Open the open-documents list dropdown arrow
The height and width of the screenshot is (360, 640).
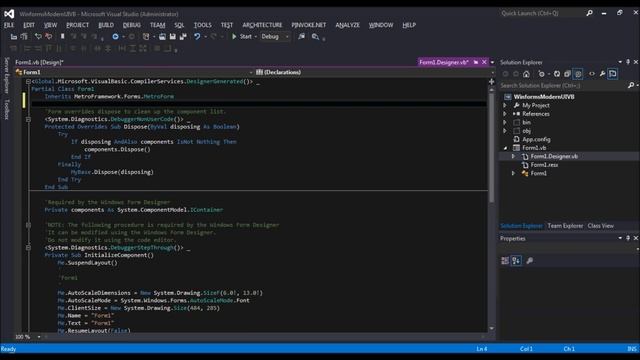(492, 62)
